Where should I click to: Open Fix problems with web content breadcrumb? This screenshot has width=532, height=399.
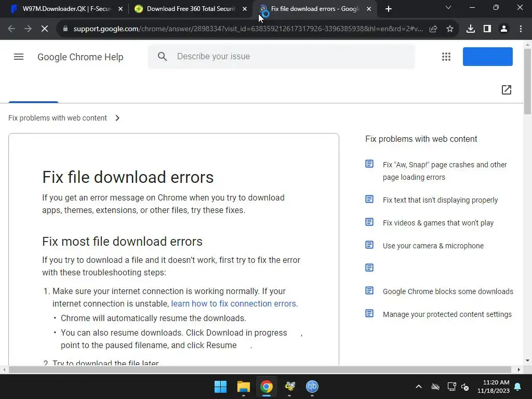coord(58,118)
